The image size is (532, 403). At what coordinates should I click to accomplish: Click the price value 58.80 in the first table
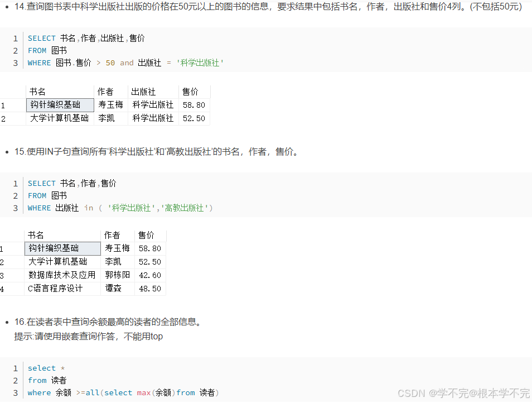[x=194, y=104]
